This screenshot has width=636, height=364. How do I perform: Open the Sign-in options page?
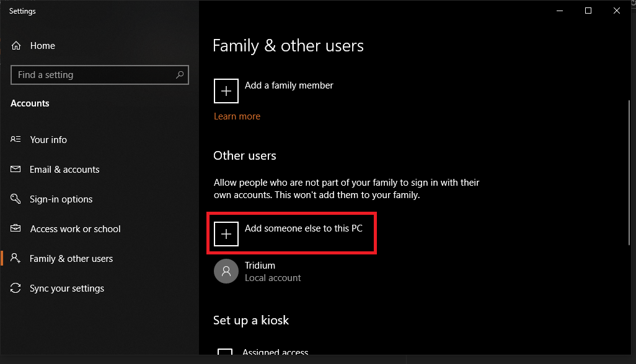[x=61, y=199]
